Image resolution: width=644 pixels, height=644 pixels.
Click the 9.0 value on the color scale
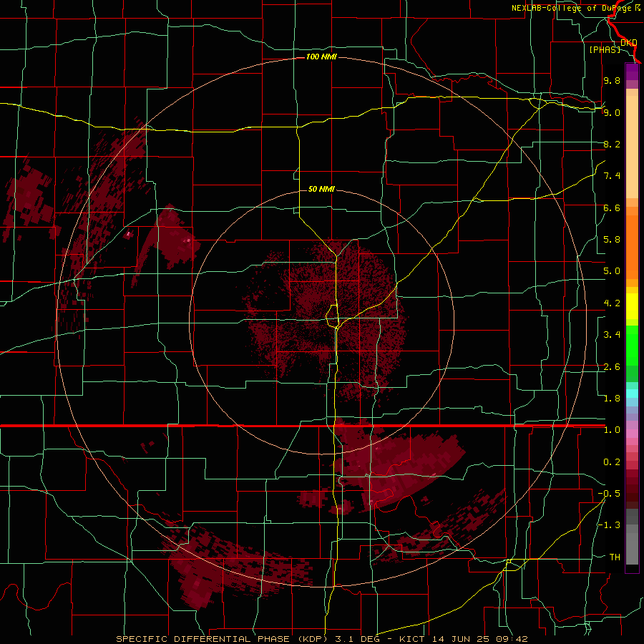pos(612,112)
